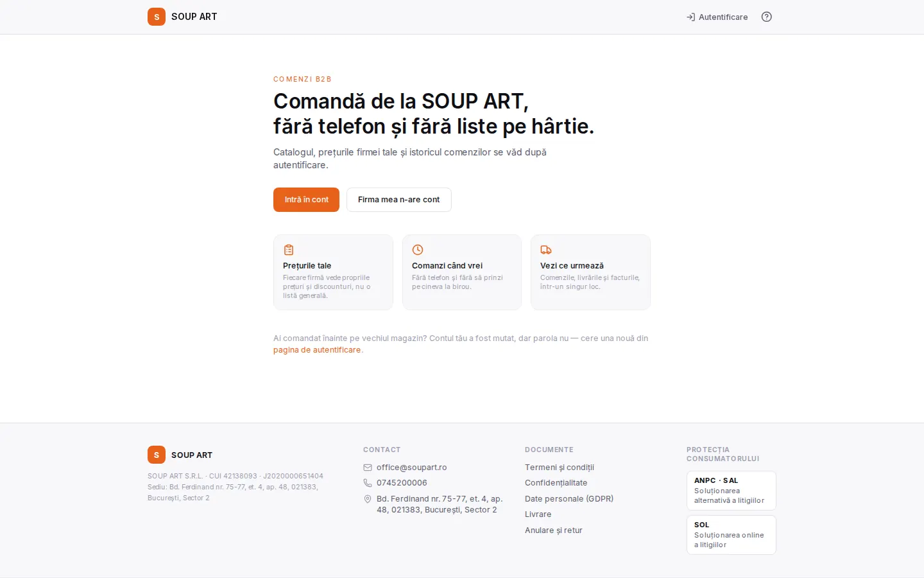Open the Livrare footer link
The image size is (924, 578).
pyautogui.click(x=538, y=514)
